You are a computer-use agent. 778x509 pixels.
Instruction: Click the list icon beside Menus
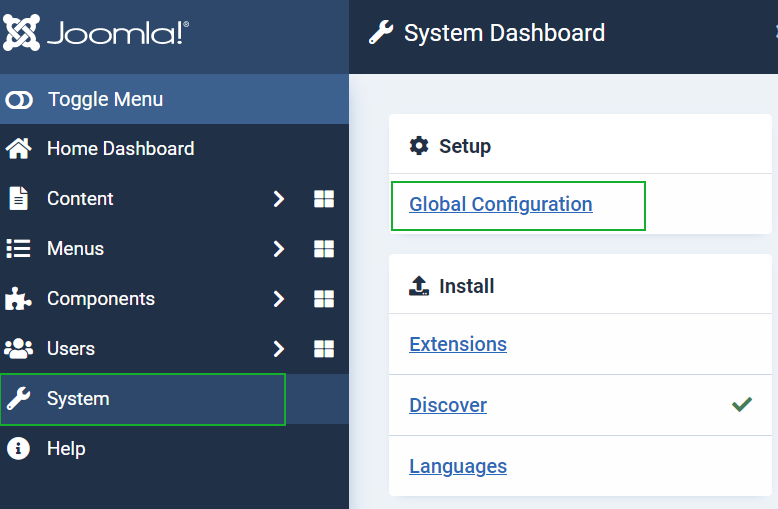18,249
